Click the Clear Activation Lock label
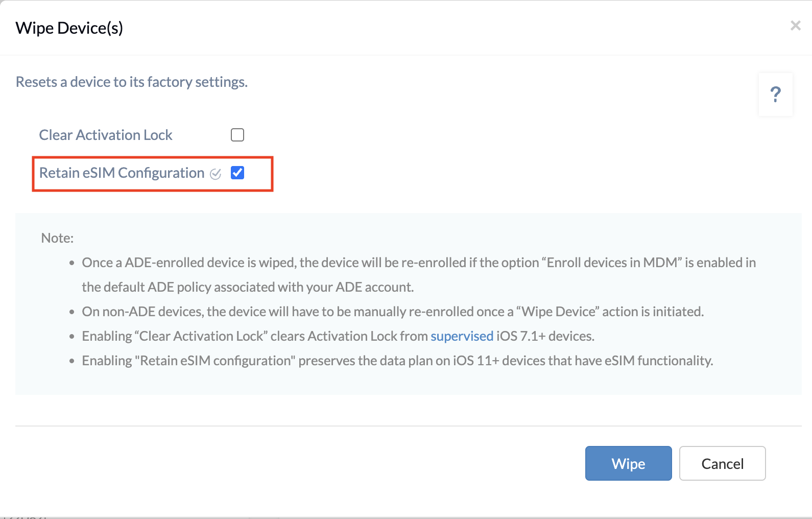The width and height of the screenshot is (812, 519). tap(106, 135)
